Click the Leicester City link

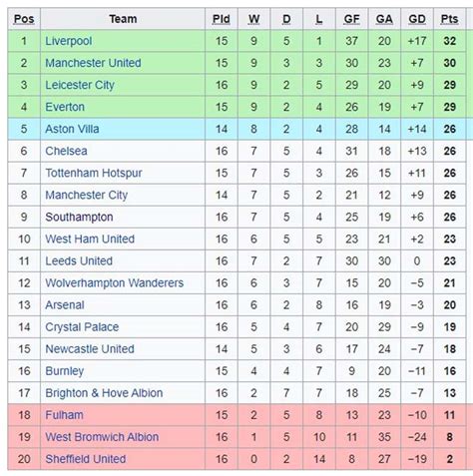[x=80, y=85]
